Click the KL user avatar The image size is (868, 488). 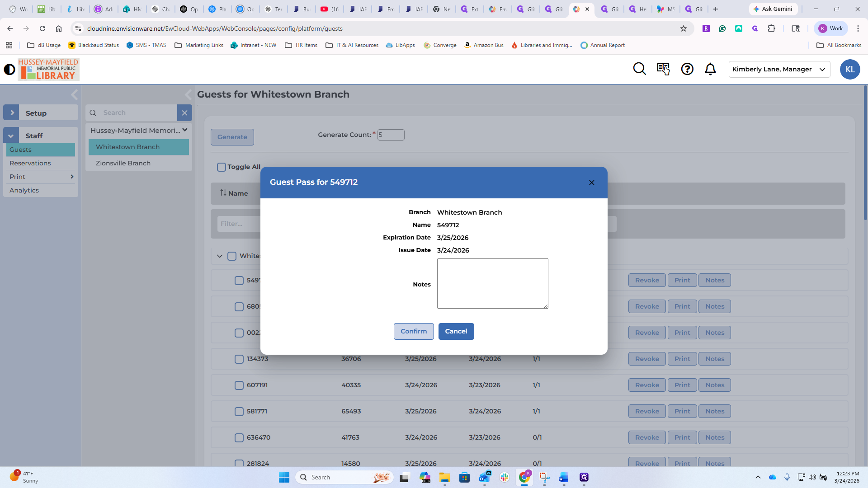(x=850, y=69)
